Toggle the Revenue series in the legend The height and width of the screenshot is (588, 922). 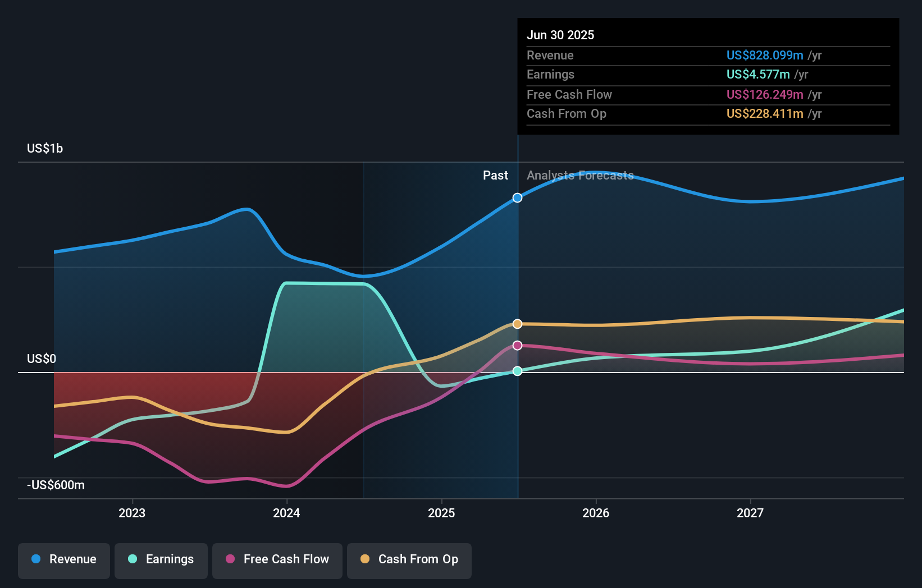(63, 559)
